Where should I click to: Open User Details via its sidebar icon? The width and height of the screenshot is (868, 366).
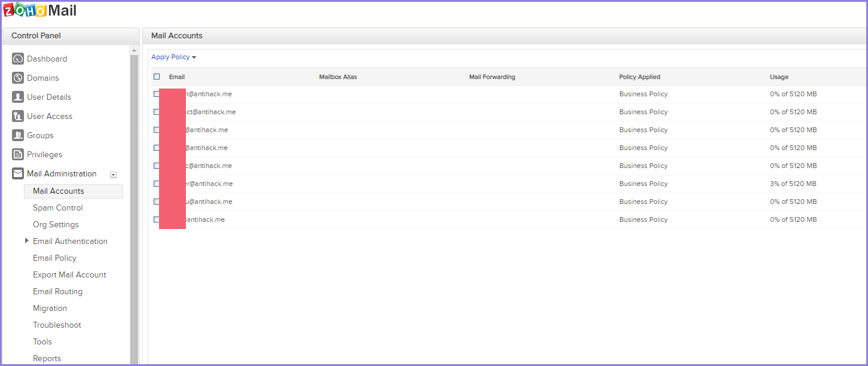(17, 96)
